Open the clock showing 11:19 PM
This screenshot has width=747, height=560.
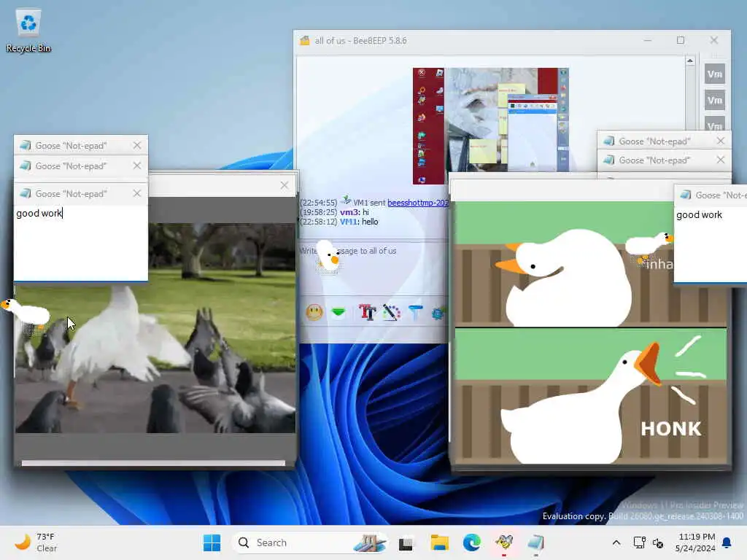pyautogui.click(x=695, y=542)
